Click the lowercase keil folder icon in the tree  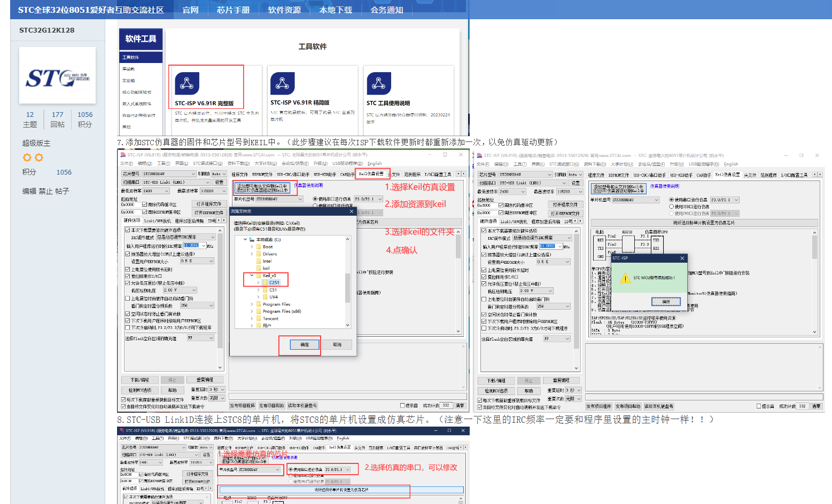pos(258,268)
